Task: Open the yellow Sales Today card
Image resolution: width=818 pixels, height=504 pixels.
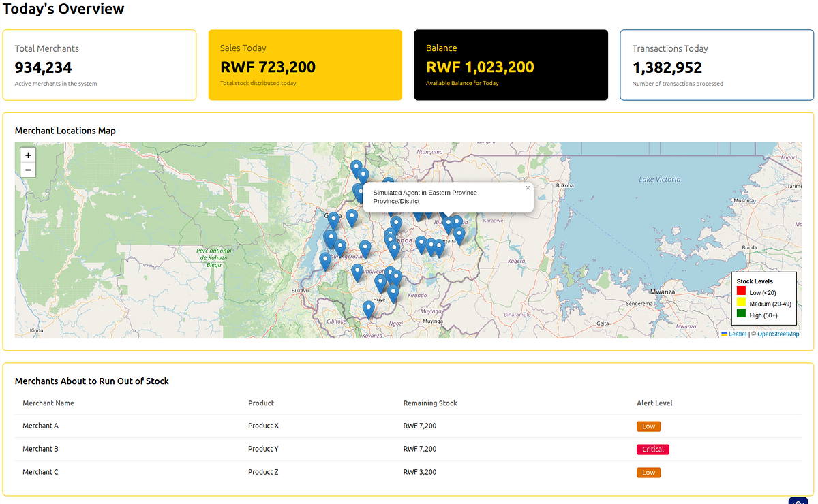Action: click(x=305, y=65)
